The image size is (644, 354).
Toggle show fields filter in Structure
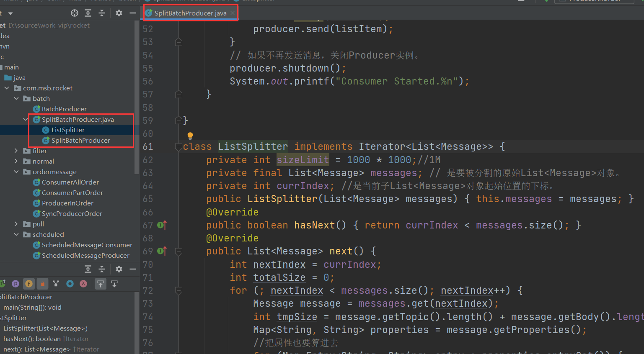click(29, 284)
